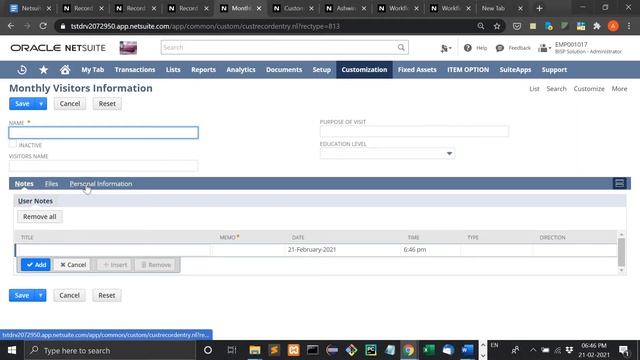Switch to the Notes subtab
This screenshot has width=640, height=360.
24,184
